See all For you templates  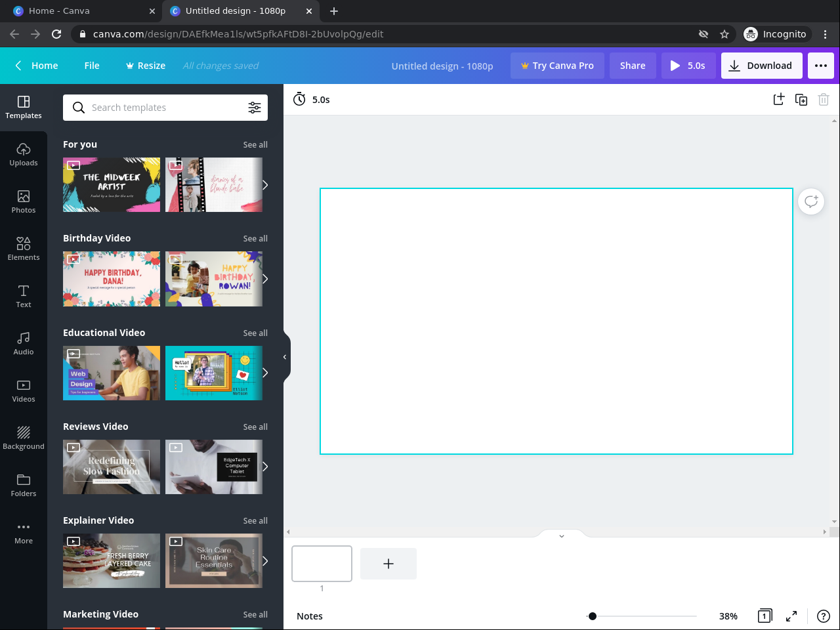pos(255,145)
